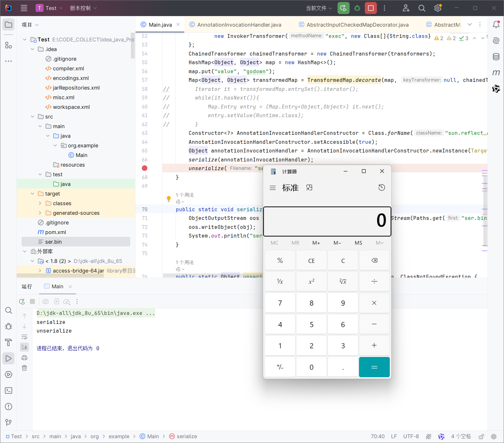504x443 pixels.
Task: Close the Main run tab
Action: click(70, 287)
